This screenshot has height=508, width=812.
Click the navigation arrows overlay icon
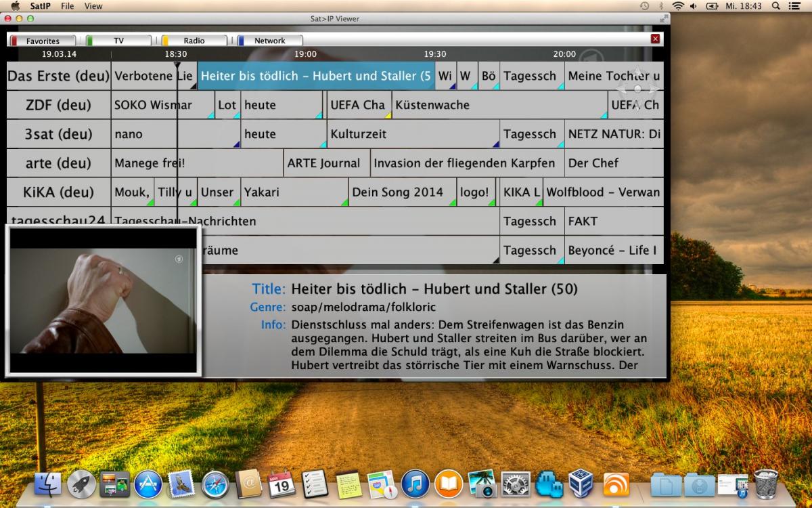[x=637, y=89]
